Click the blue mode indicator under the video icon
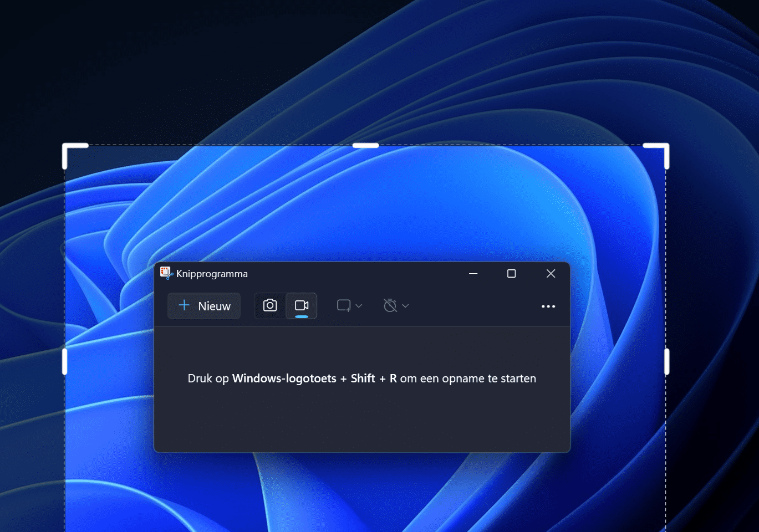This screenshot has width=759, height=532. click(x=301, y=316)
